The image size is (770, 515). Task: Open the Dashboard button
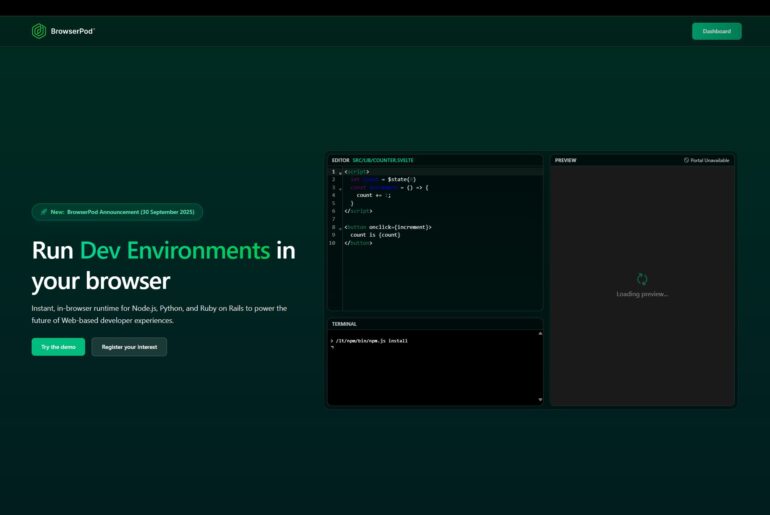click(x=716, y=31)
